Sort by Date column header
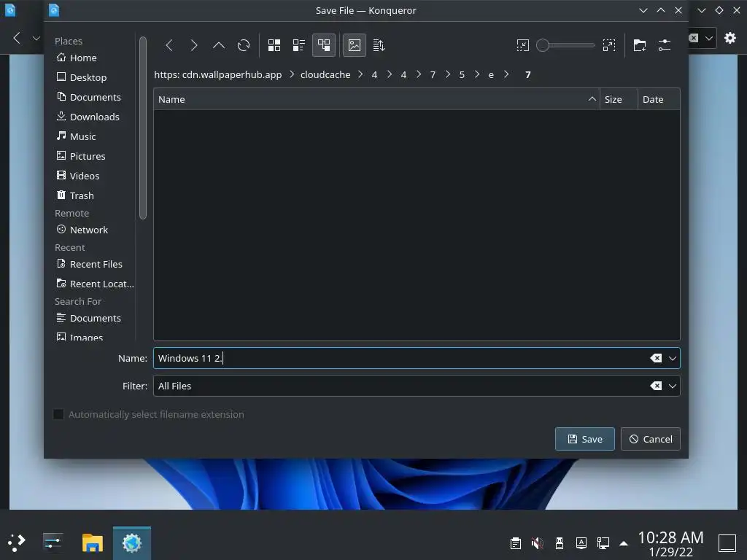 tap(659, 99)
